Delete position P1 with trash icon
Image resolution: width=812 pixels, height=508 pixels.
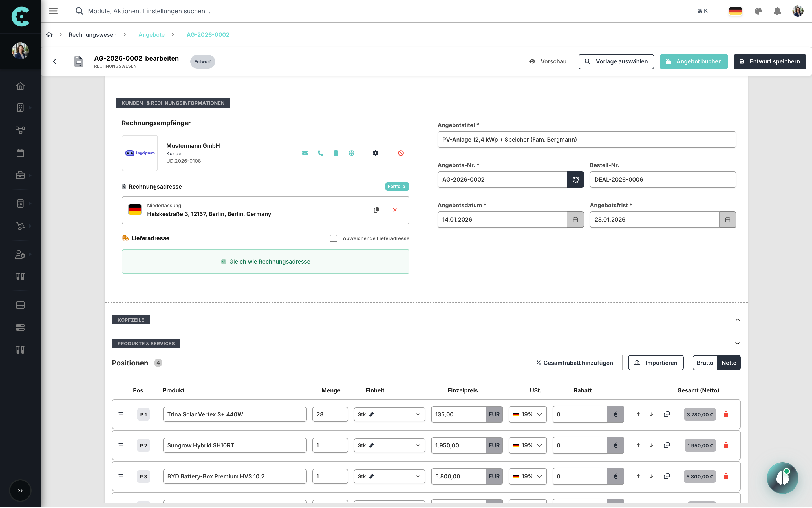click(x=726, y=414)
